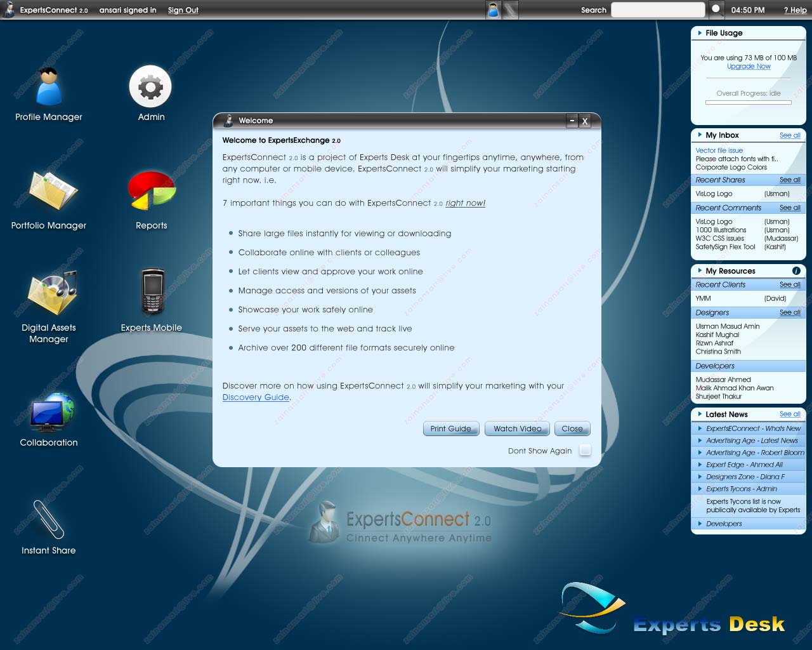The image size is (812, 650).
Task: Collapse the My Resources panel
Action: click(x=700, y=270)
